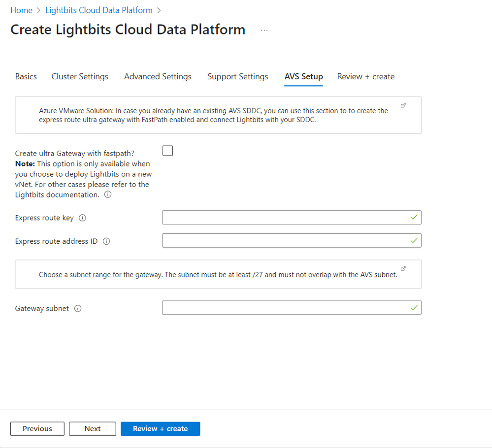Switch to the Basics tab

(x=26, y=76)
